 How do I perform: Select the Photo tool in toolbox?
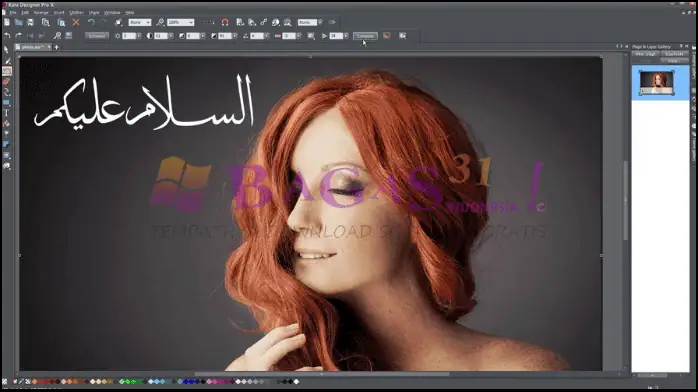[7, 71]
